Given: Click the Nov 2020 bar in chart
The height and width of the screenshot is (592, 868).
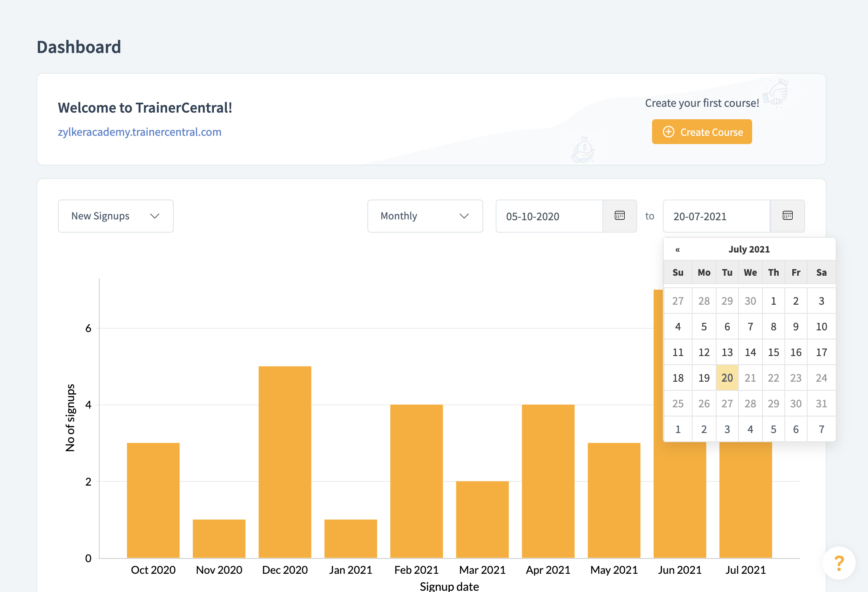Looking at the screenshot, I should click(x=219, y=539).
